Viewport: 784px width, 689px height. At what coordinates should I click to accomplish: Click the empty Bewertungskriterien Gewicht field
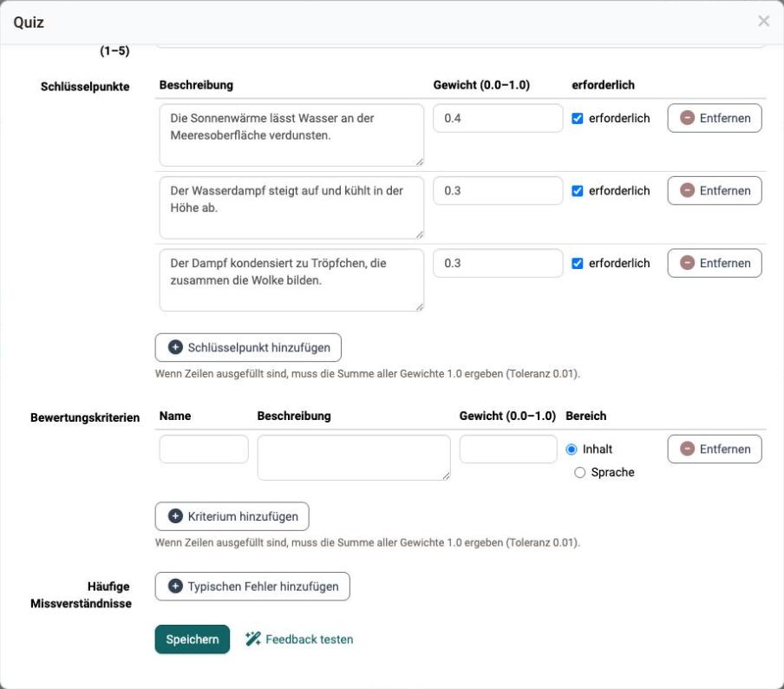pos(508,449)
